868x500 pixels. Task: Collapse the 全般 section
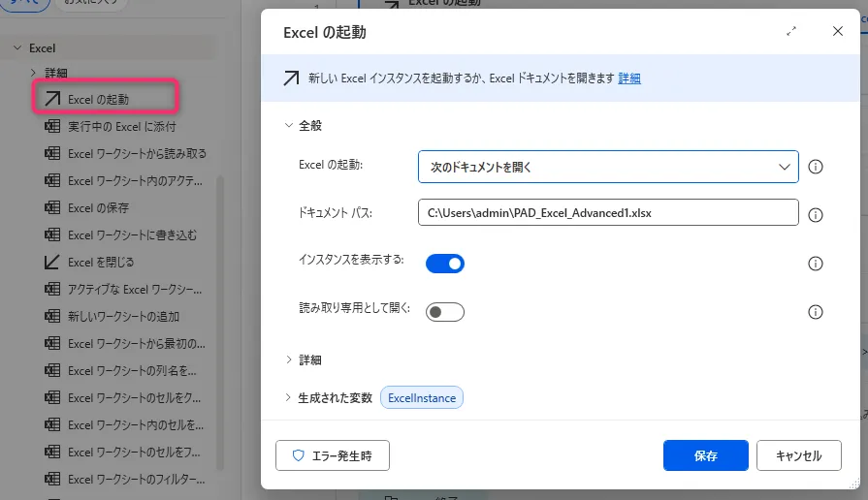(289, 125)
